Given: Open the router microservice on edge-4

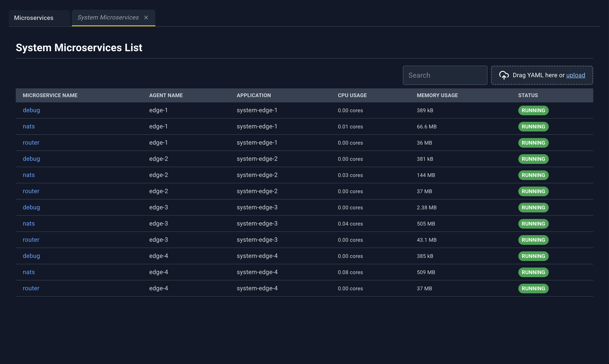Looking at the screenshot, I should 31,289.
